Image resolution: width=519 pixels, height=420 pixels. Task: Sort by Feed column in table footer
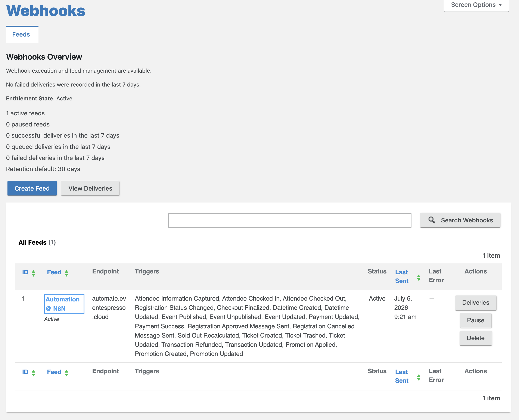[54, 372]
